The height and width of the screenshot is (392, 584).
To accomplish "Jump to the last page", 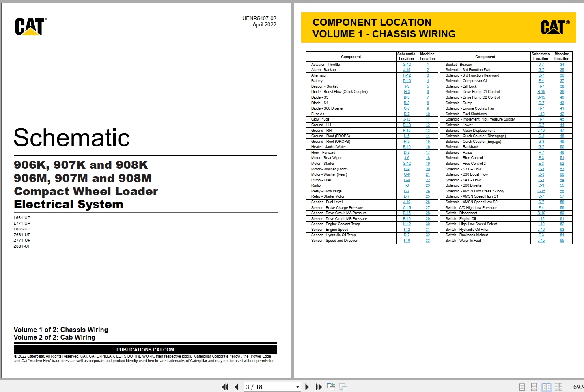I will point(319,387).
